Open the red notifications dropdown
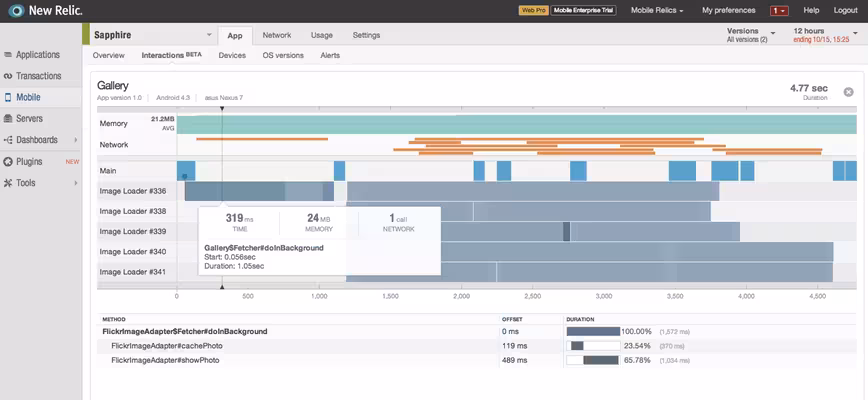The image size is (868, 400). click(779, 11)
